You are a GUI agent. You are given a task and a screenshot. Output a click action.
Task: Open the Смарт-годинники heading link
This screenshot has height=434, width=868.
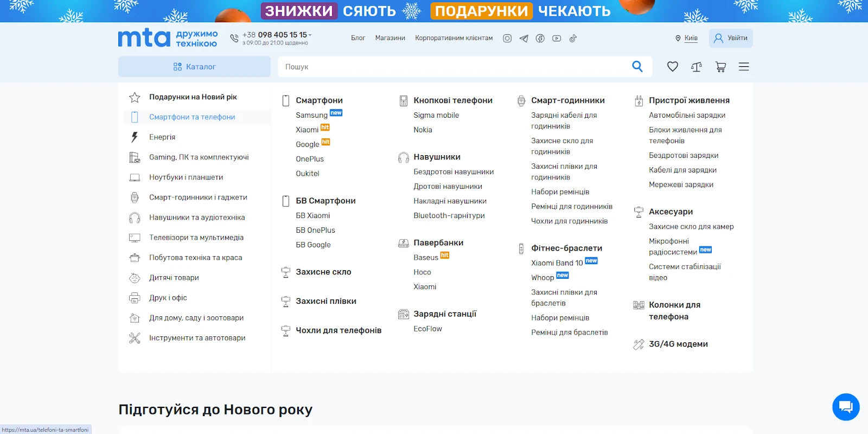point(568,100)
